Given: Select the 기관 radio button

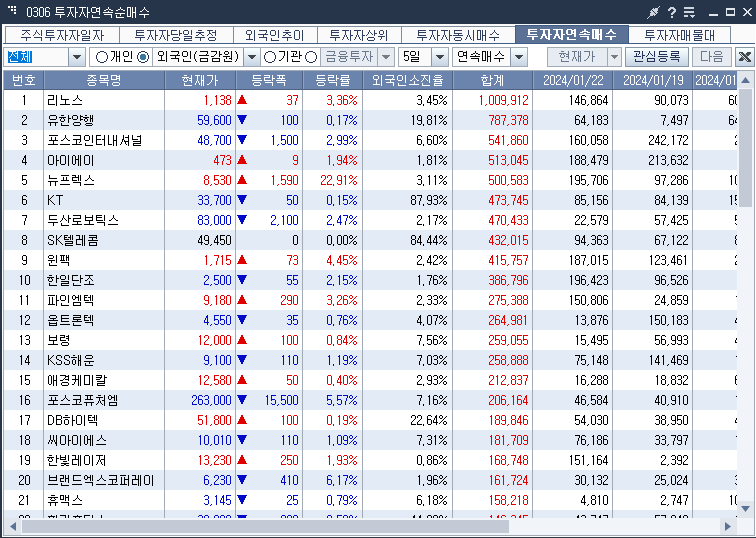Looking at the screenshot, I should point(270,57).
